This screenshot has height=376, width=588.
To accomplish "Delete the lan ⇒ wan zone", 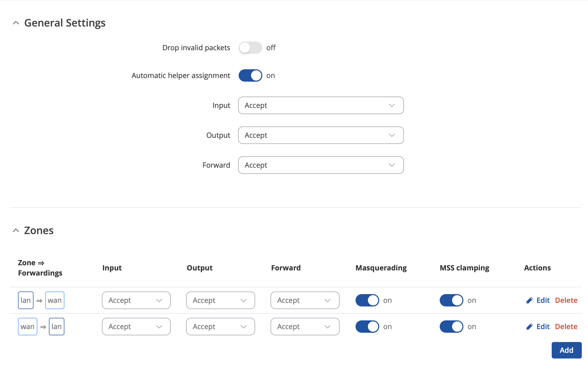I will (566, 300).
